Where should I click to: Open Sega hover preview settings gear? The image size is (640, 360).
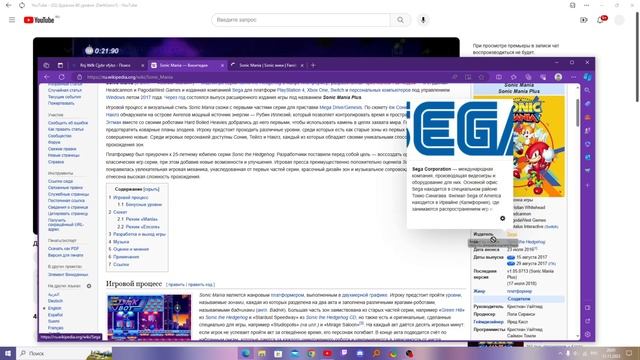pyautogui.click(x=502, y=218)
